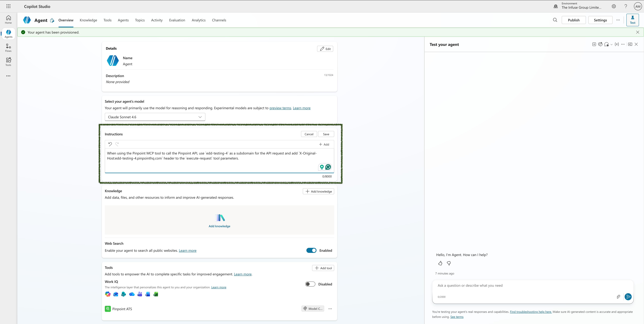Save the instructions
The height and width of the screenshot is (324, 644).
[x=326, y=134]
